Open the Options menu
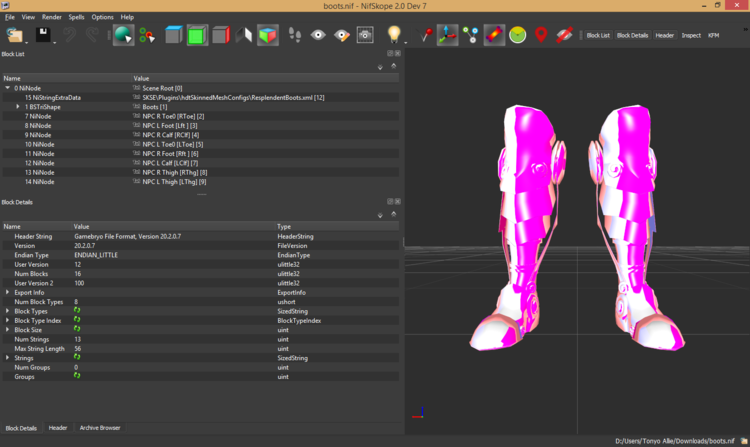 (102, 17)
